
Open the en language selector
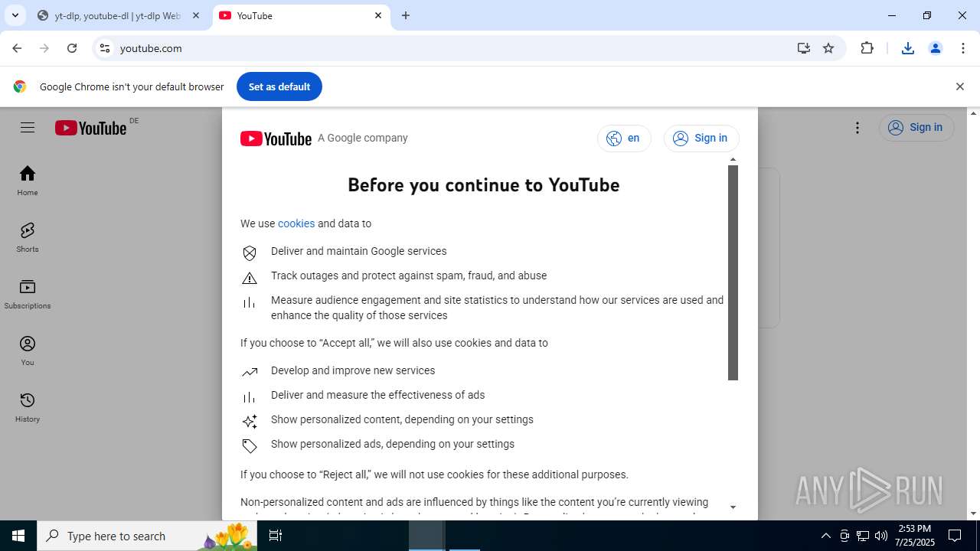624,139
